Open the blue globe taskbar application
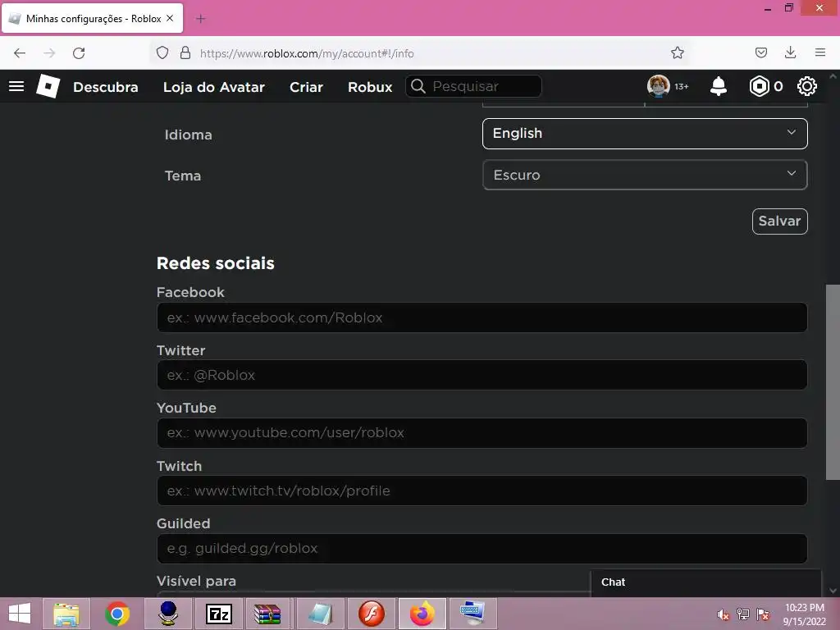 coord(168,614)
